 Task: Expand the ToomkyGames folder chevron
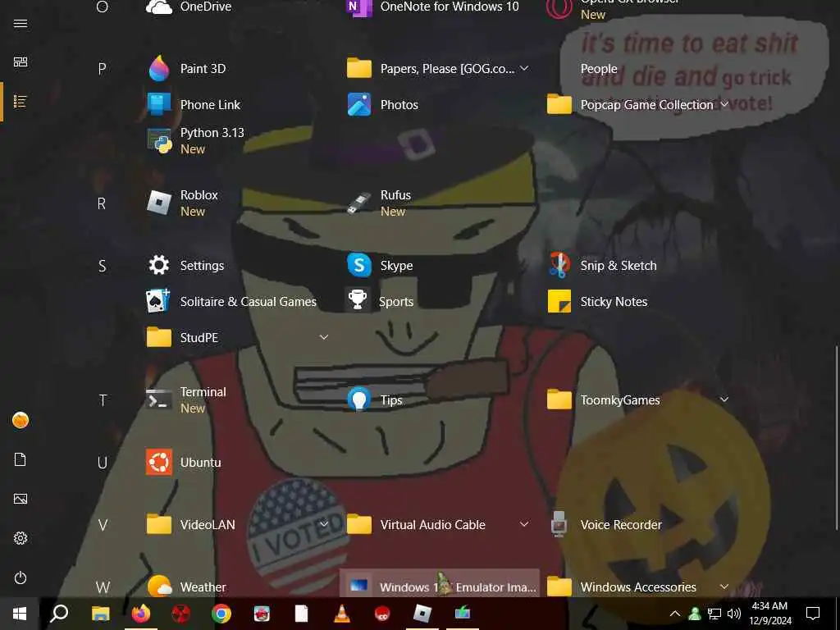tap(724, 399)
